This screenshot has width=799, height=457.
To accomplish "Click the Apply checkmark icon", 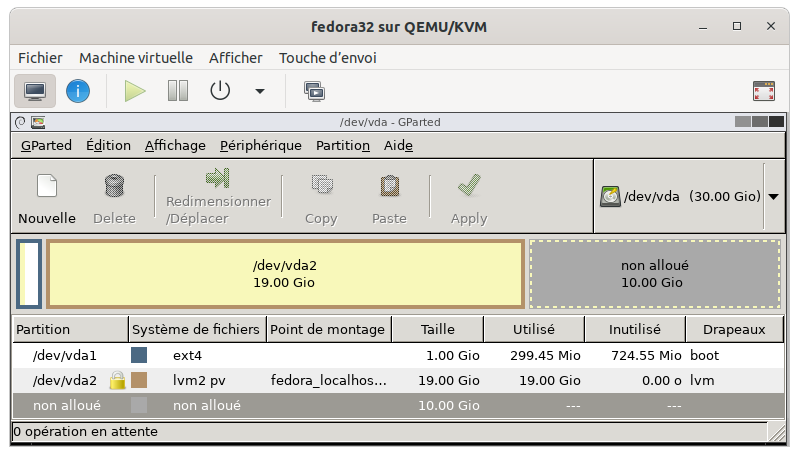I will 469,185.
